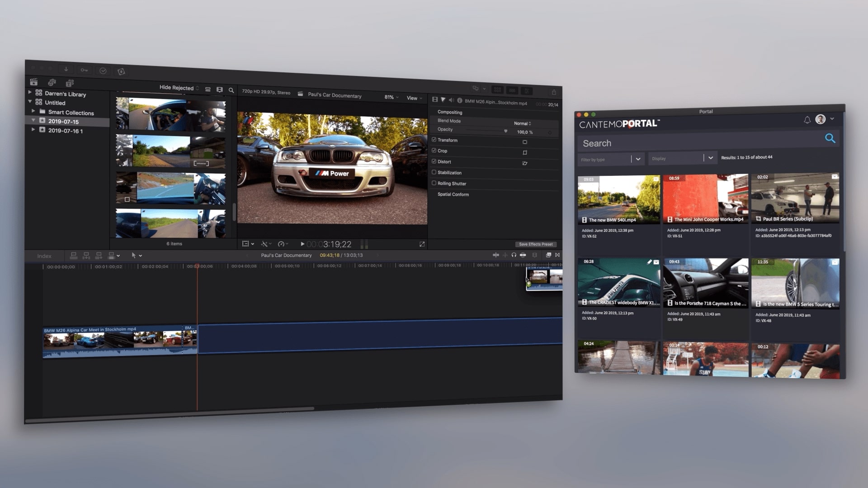Open the Filter by type dropdown
This screenshot has width=868, height=488.
[x=638, y=159]
